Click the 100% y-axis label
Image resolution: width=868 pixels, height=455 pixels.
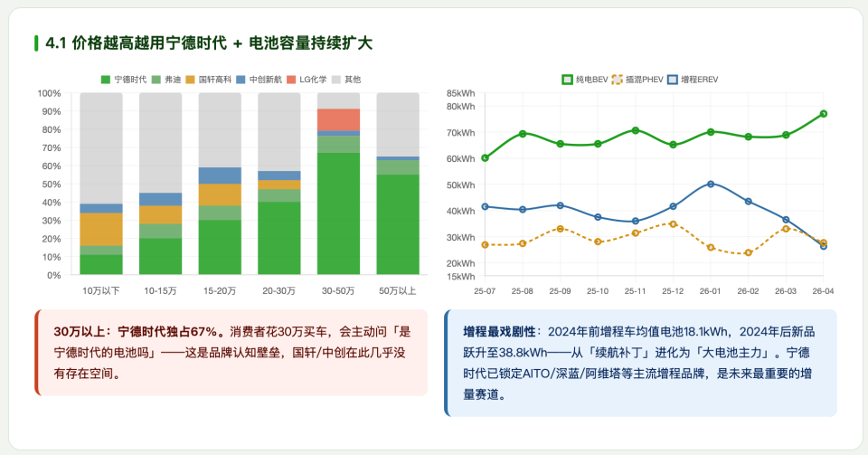click(49, 93)
